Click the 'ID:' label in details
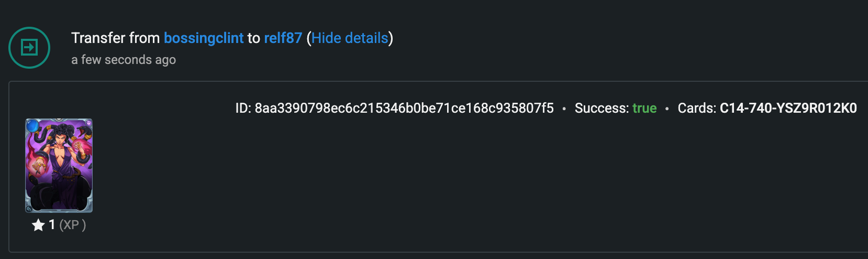 (x=243, y=109)
